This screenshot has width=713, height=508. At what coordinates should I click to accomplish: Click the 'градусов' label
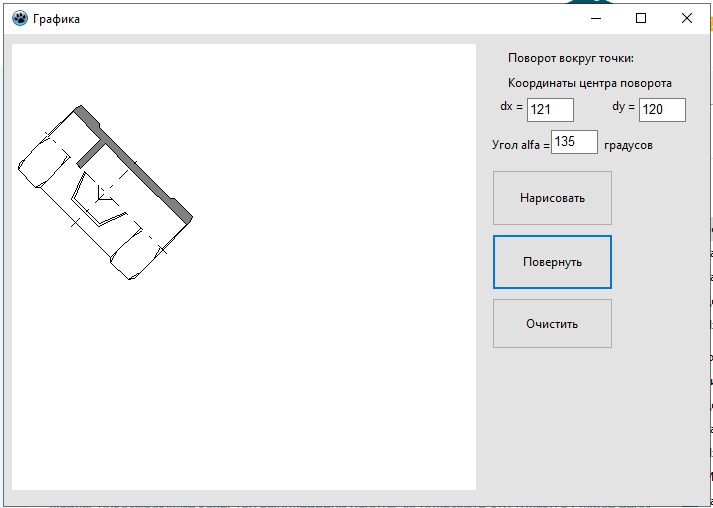tap(628, 146)
